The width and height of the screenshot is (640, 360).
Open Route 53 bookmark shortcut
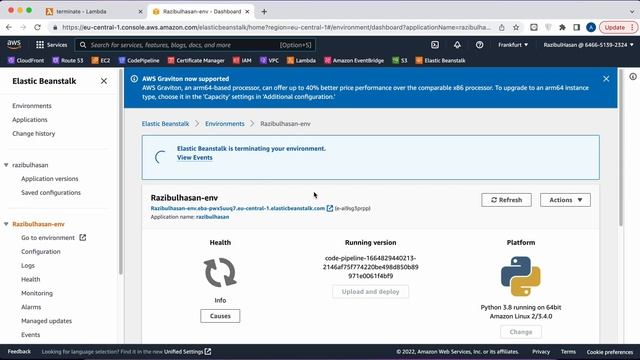pos(68,60)
